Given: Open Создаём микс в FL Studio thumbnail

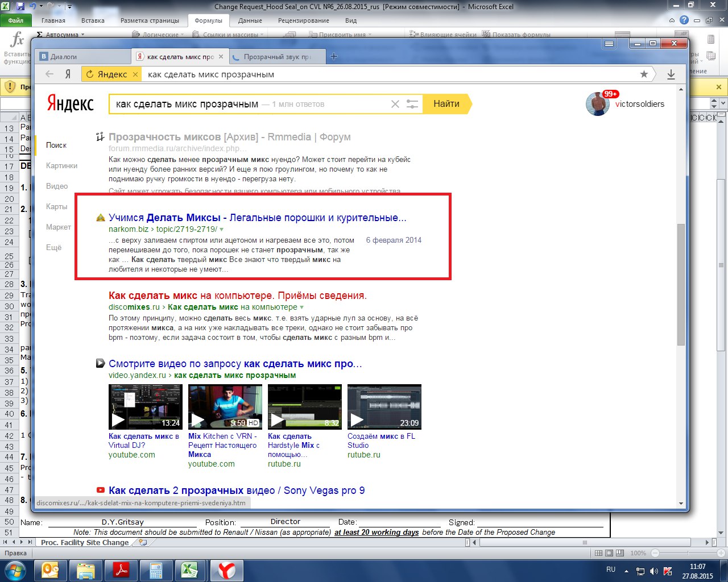Looking at the screenshot, I should point(384,407).
